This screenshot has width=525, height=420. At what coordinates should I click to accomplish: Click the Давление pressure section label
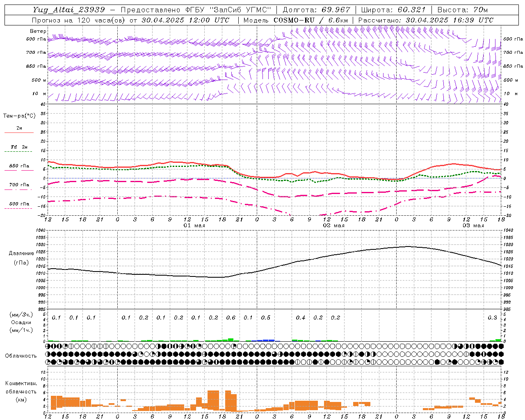tap(21, 253)
